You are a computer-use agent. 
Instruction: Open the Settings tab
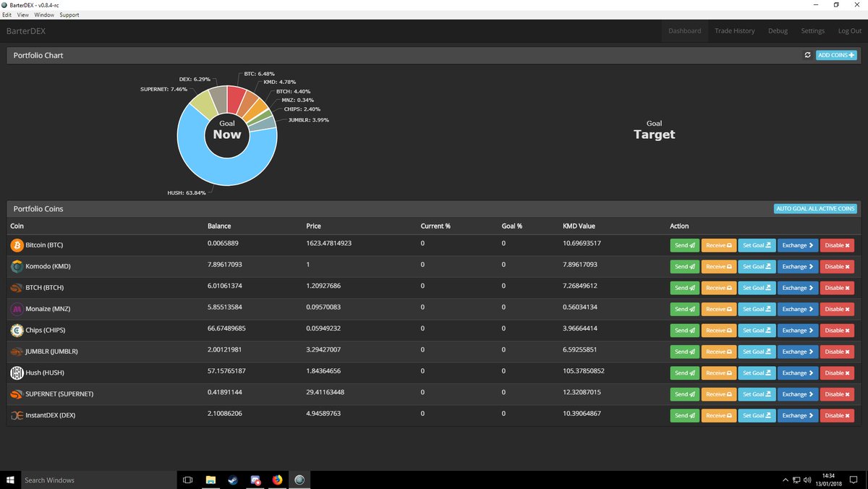point(812,31)
